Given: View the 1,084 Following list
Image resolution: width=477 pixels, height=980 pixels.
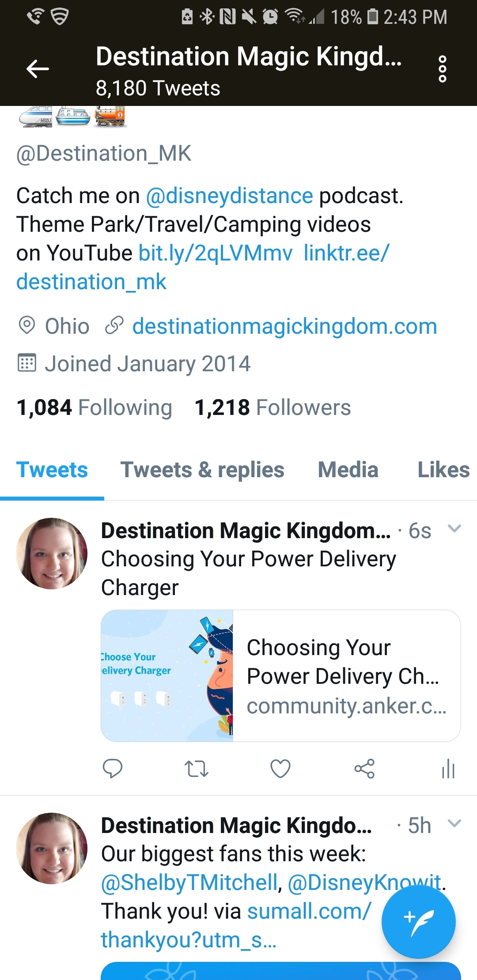Looking at the screenshot, I should pos(94,407).
